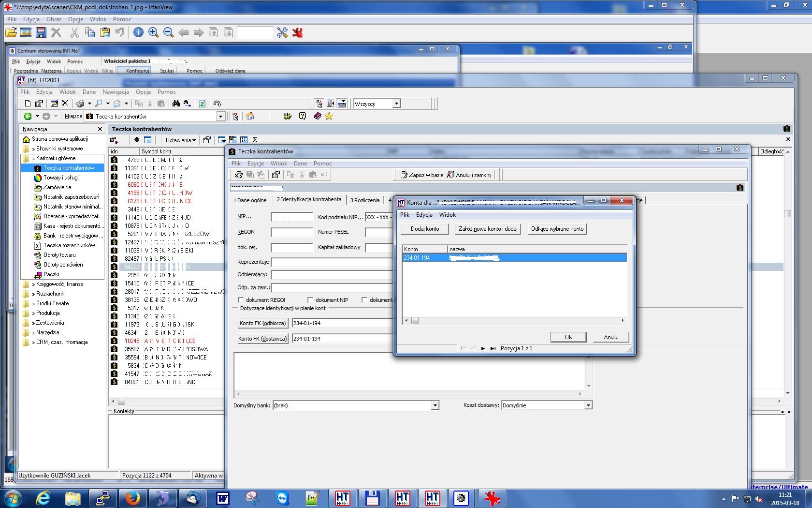
Task: Switch to the 3 Rozliczenia tab
Action: click(365, 200)
